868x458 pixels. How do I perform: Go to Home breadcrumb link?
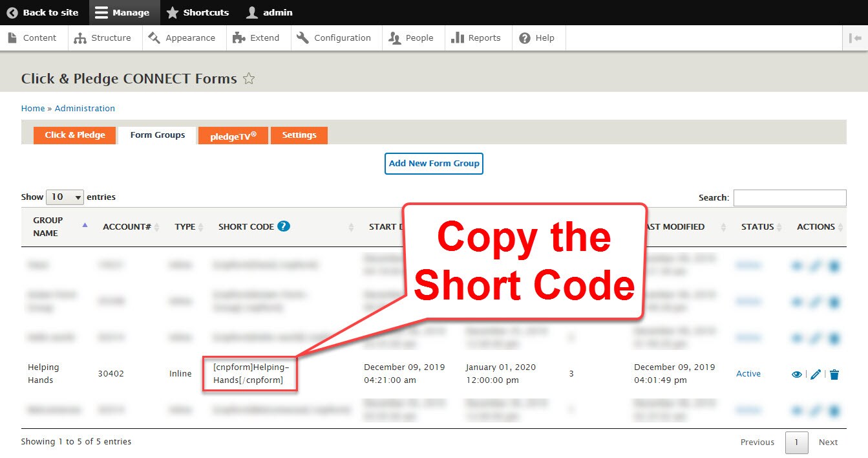coord(33,109)
